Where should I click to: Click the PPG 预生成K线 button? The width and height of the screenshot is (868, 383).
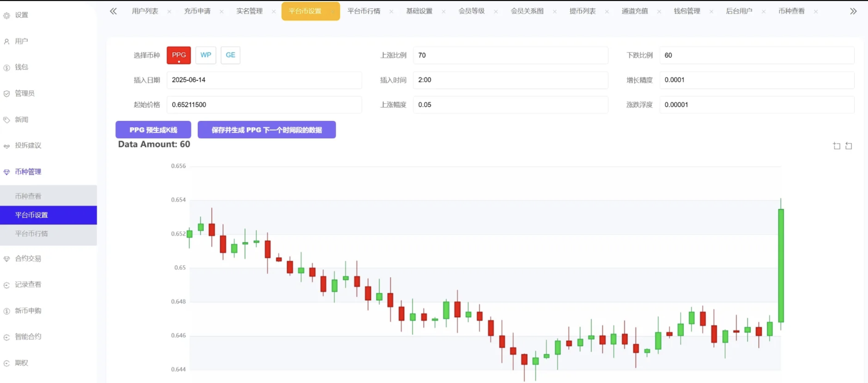click(153, 130)
